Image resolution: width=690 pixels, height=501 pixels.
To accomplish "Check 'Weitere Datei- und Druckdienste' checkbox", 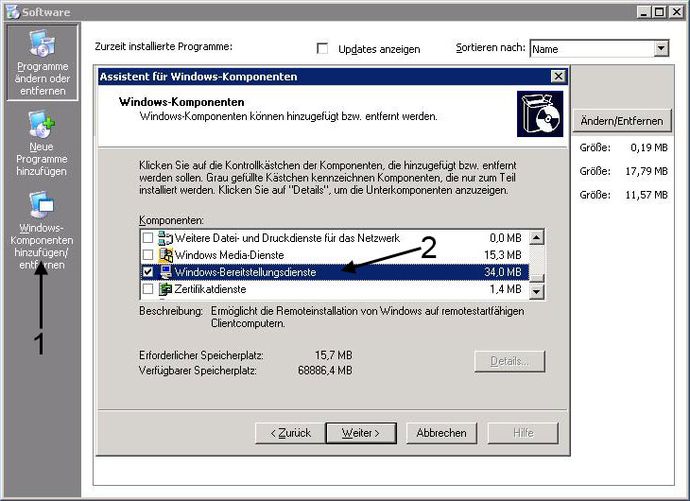I will (x=148, y=238).
